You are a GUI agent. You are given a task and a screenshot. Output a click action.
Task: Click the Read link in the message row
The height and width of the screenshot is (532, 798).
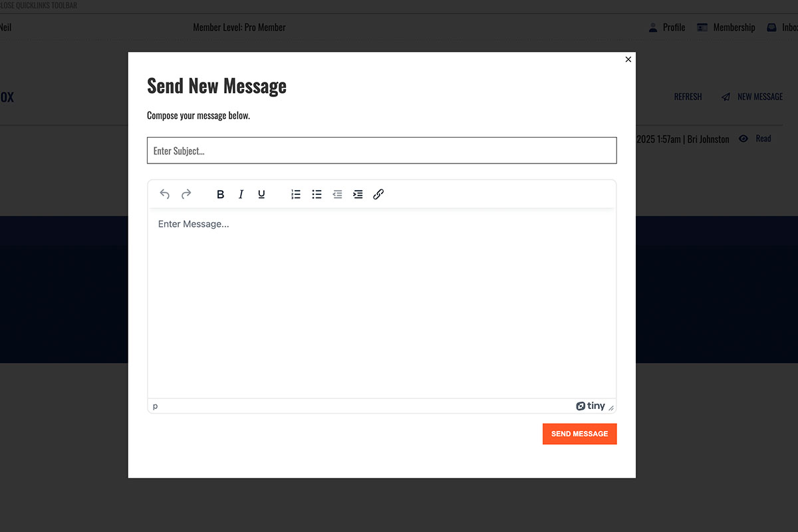click(763, 138)
